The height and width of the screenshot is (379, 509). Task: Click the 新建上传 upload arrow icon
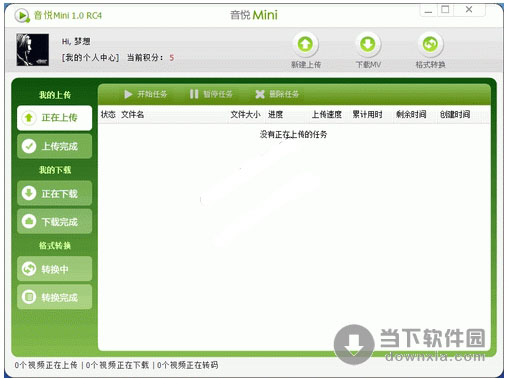click(305, 44)
